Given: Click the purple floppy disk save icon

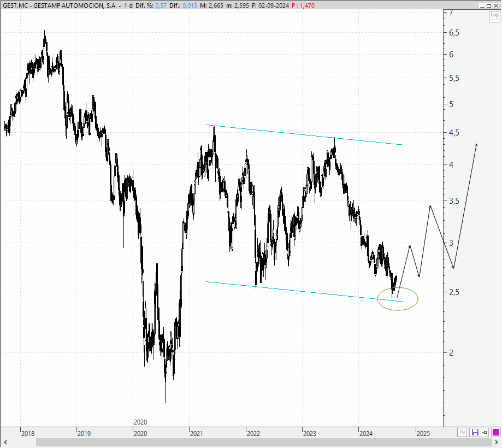Looking at the screenshot, I should pyautogui.click(x=475, y=433).
